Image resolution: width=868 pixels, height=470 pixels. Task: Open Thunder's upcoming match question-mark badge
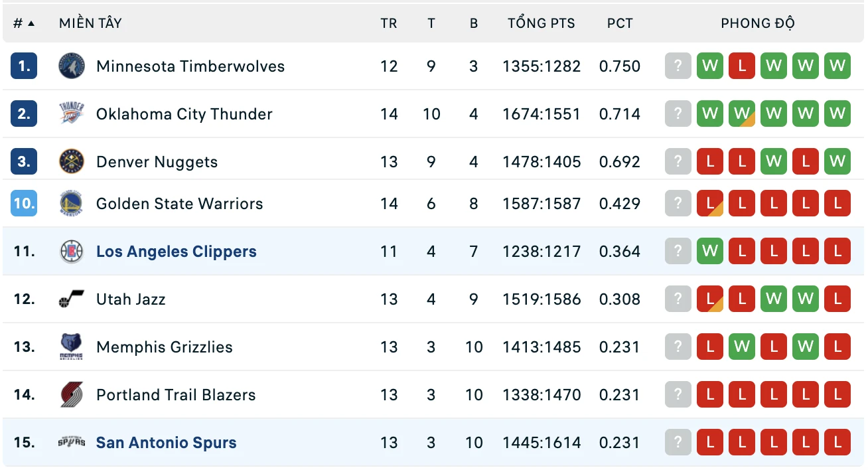click(678, 114)
